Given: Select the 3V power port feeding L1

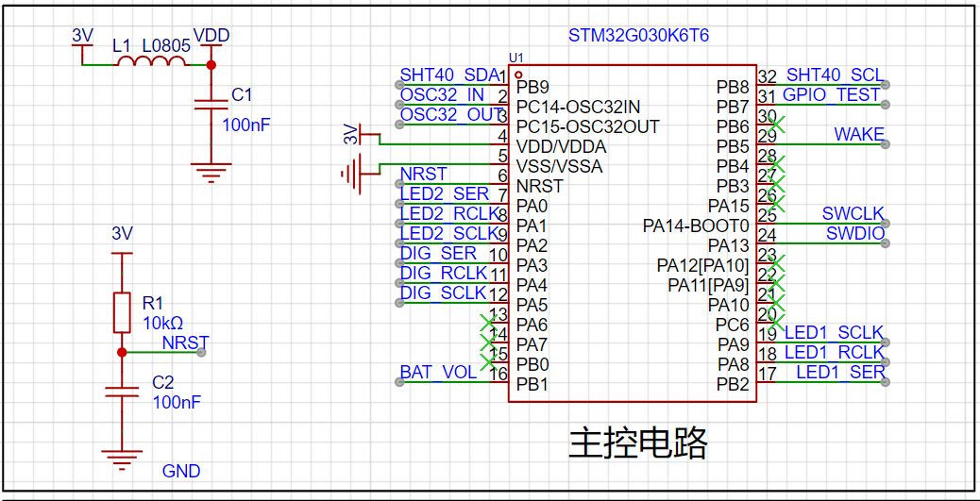Looking at the screenshot, I should (82, 47).
